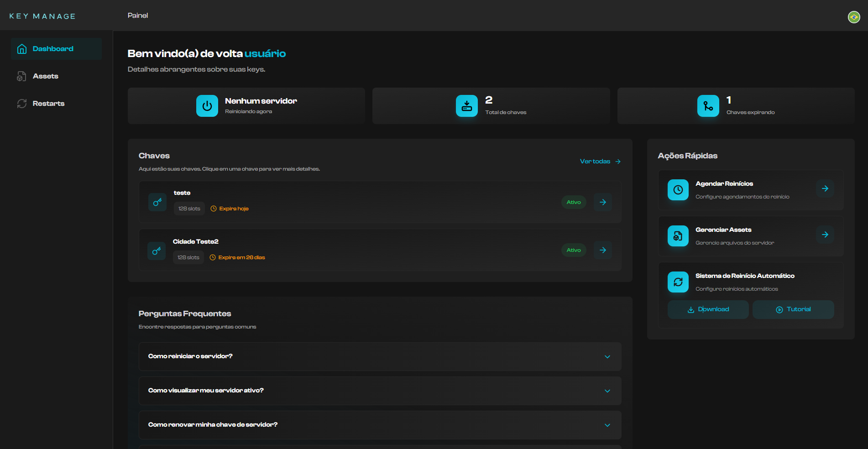Screen dimensions: 868x449
Task: Click the 128 slots tag on Cidade Teste2 row
Action: coord(188,257)
